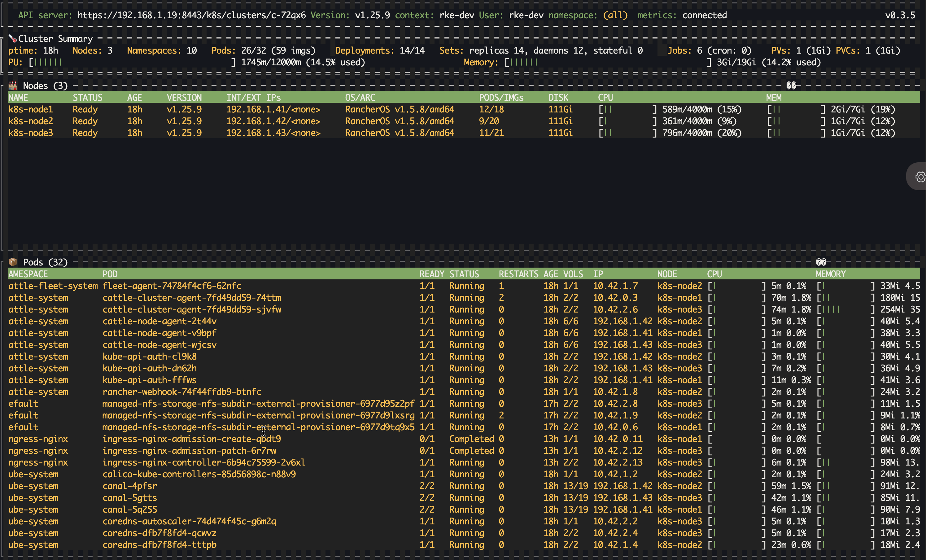
Task: Select pod cattle-cluster-agent-7fd49dd59-74ttm
Action: [192, 298]
